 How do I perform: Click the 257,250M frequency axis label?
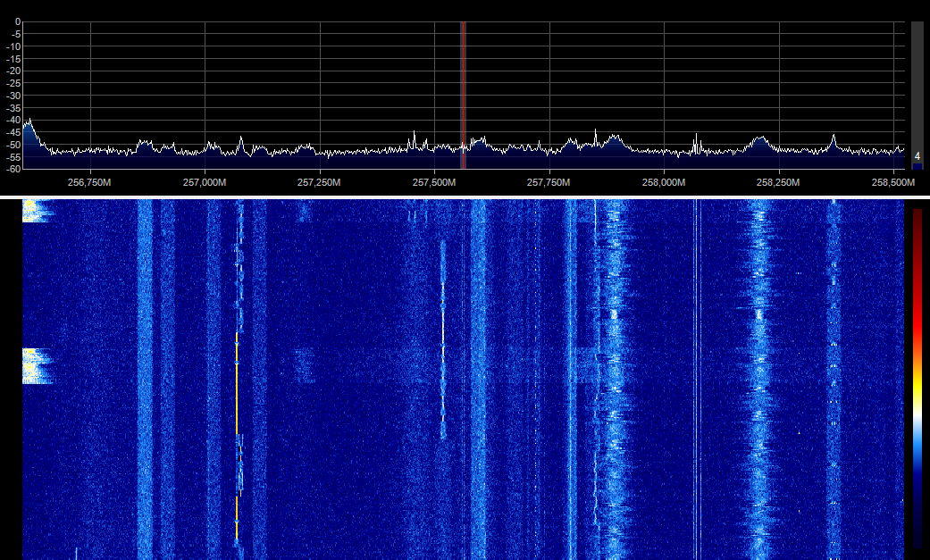319,183
